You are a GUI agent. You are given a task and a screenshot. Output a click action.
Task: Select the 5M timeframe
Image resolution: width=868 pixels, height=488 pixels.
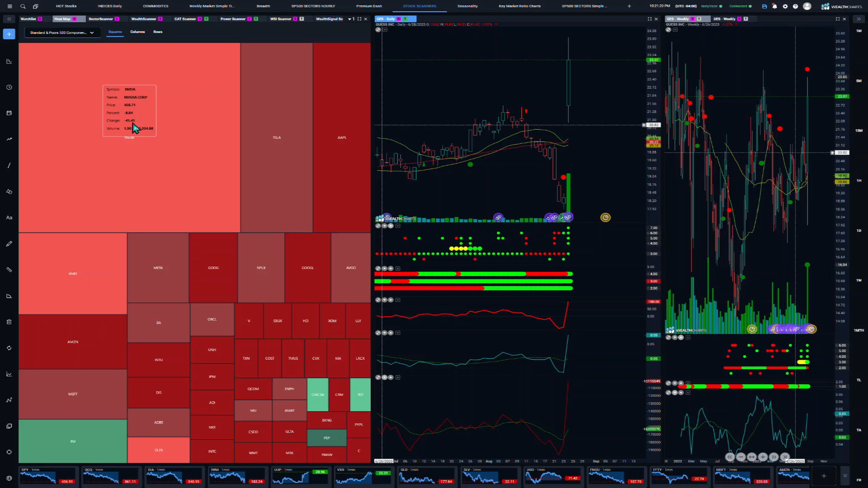[859, 81]
